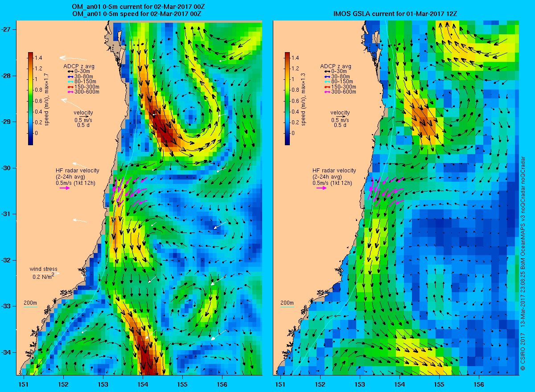535x392 pixels.
Task: Click the 'wind stress' label
Action: [44, 269]
